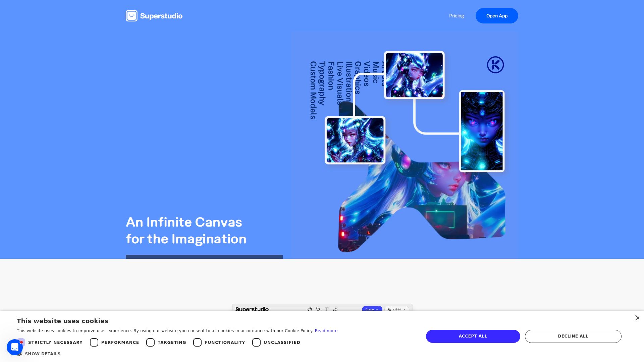644x362 pixels.
Task: Click the circular K badge icon
Action: click(495, 65)
